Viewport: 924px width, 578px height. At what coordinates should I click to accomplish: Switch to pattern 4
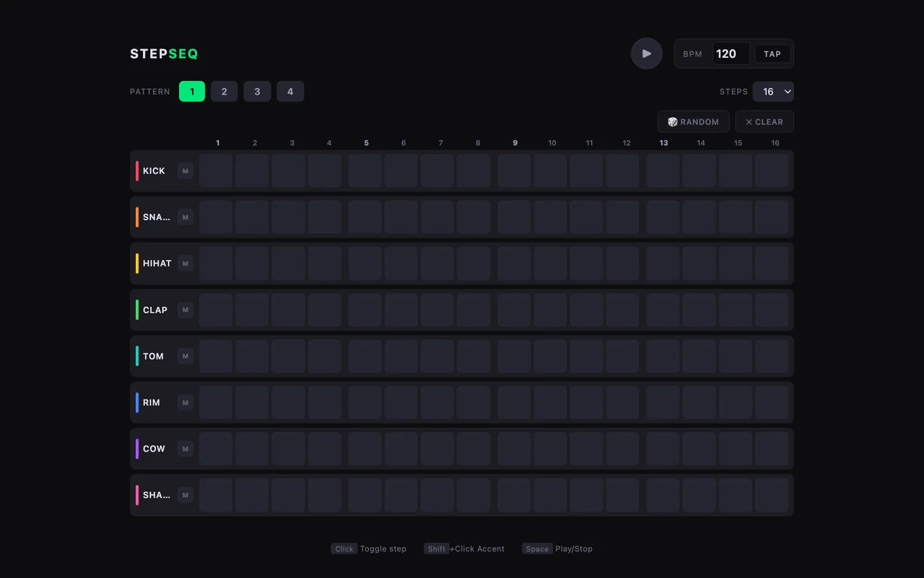tap(290, 92)
